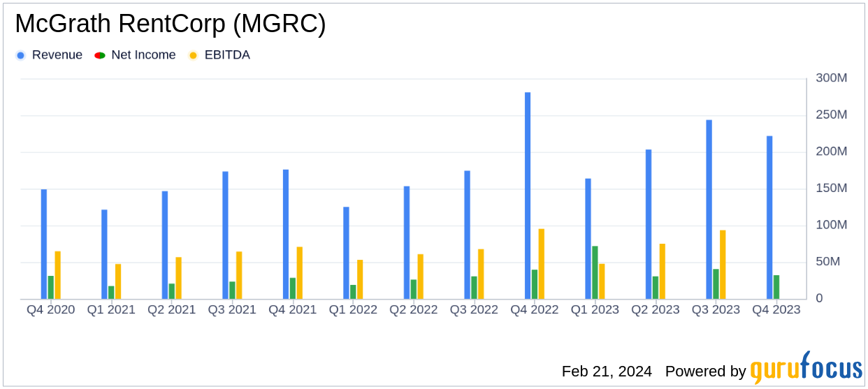Select the Q4 2021 EBITDA bar
This screenshot has width=868, height=389.
(300, 273)
